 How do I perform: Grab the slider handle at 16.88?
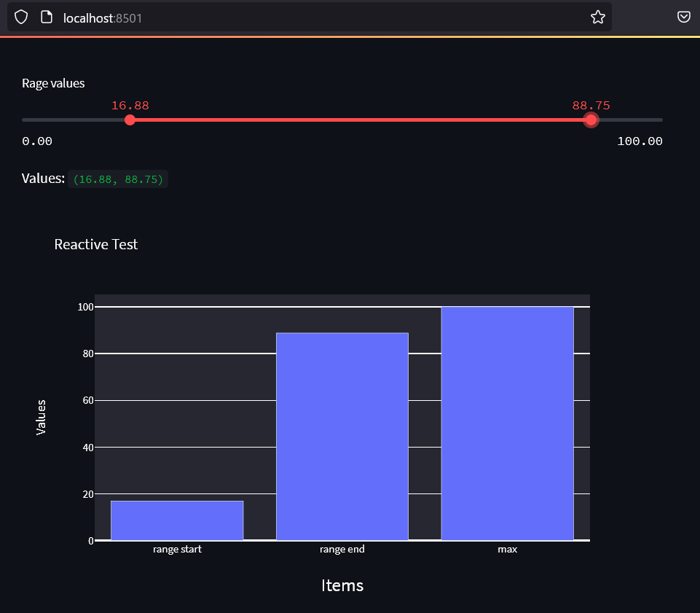130,120
